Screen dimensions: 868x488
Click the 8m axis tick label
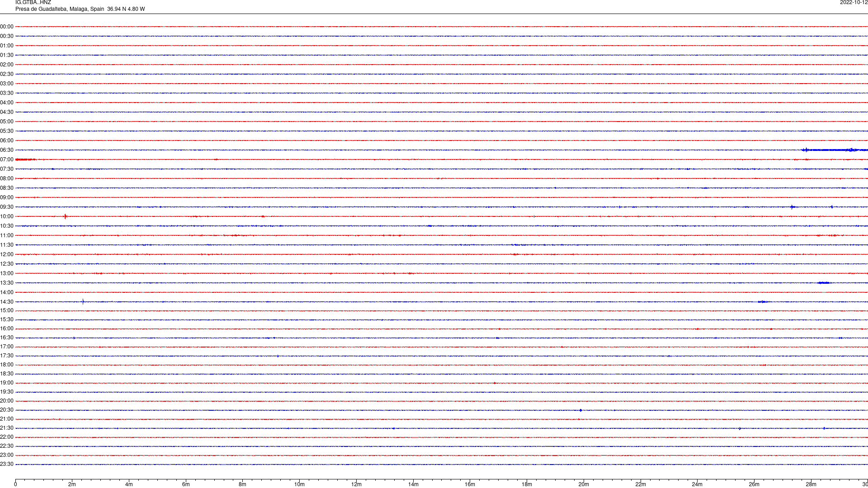click(x=243, y=484)
